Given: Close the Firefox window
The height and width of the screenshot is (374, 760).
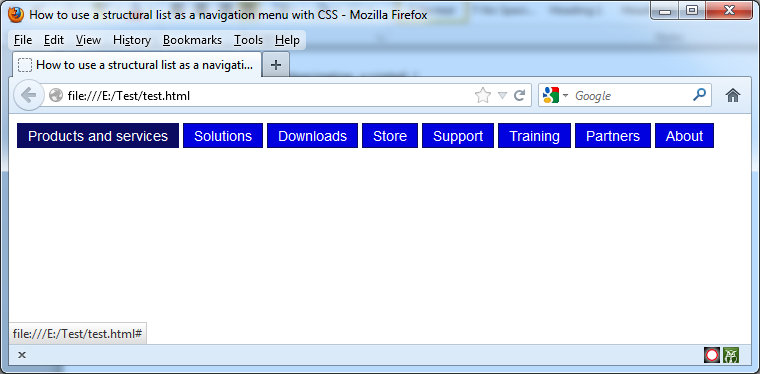Looking at the screenshot, I should (728, 10).
